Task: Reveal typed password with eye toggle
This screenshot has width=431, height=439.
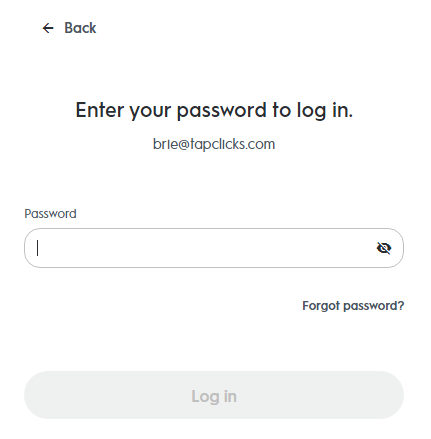Action: [384, 248]
